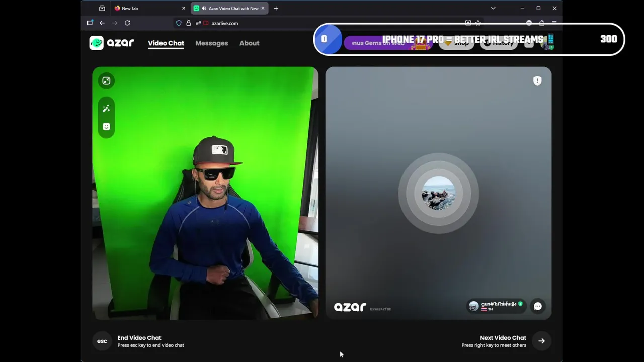Open the site permissions icon in address bar
This screenshot has width=644, height=362.
tap(198, 23)
